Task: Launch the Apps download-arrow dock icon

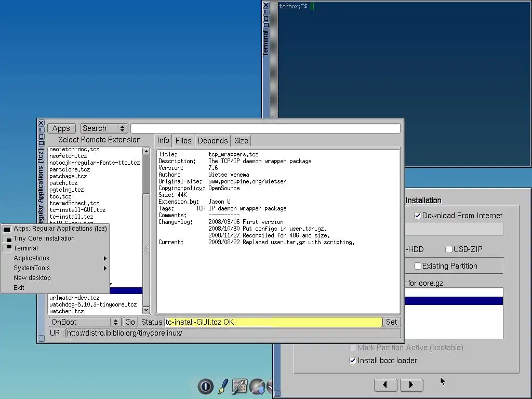Action: pos(258,387)
